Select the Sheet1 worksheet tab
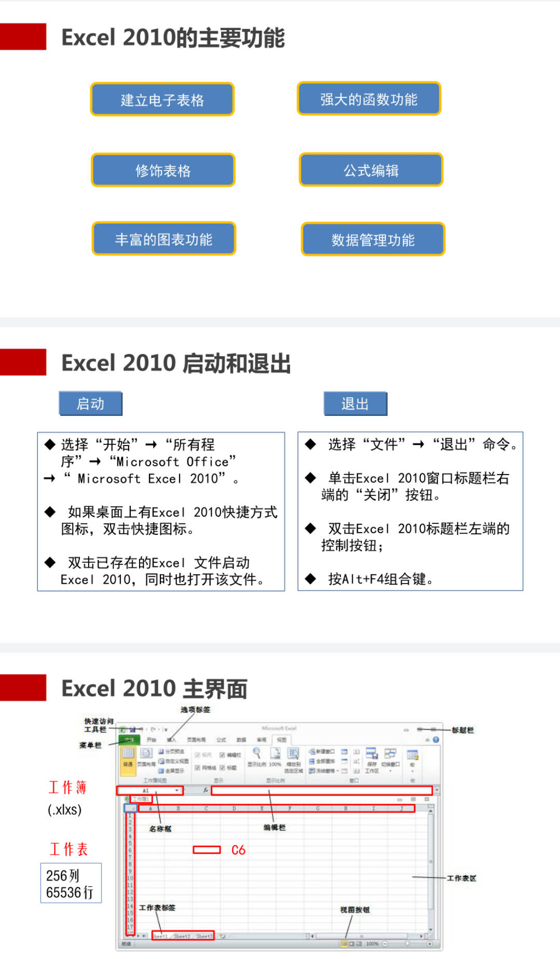Screen dimensions: 560x959 click(160, 936)
